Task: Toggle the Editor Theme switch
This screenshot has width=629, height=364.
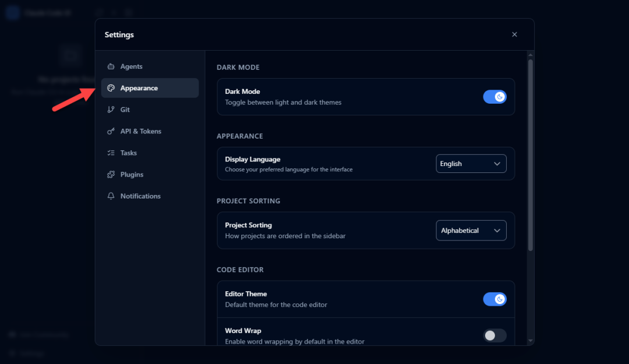Action: coord(494,299)
